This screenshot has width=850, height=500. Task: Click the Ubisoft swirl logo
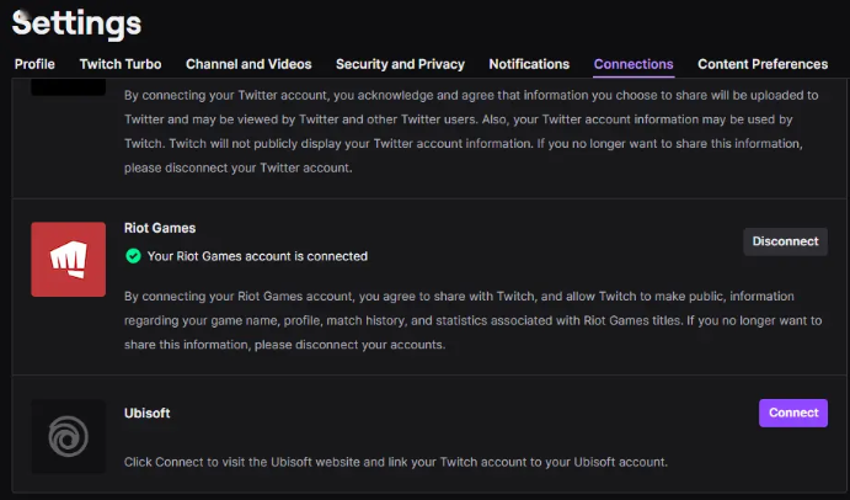[x=68, y=436]
